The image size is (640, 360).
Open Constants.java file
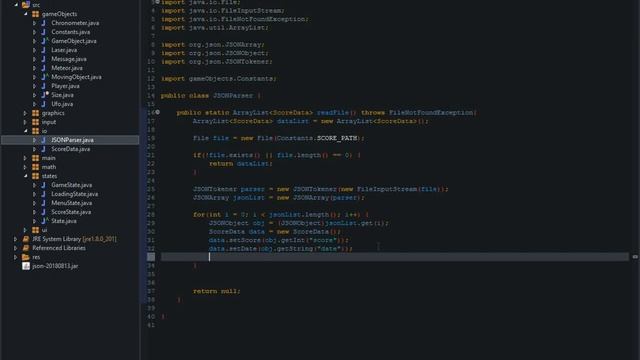click(71, 32)
